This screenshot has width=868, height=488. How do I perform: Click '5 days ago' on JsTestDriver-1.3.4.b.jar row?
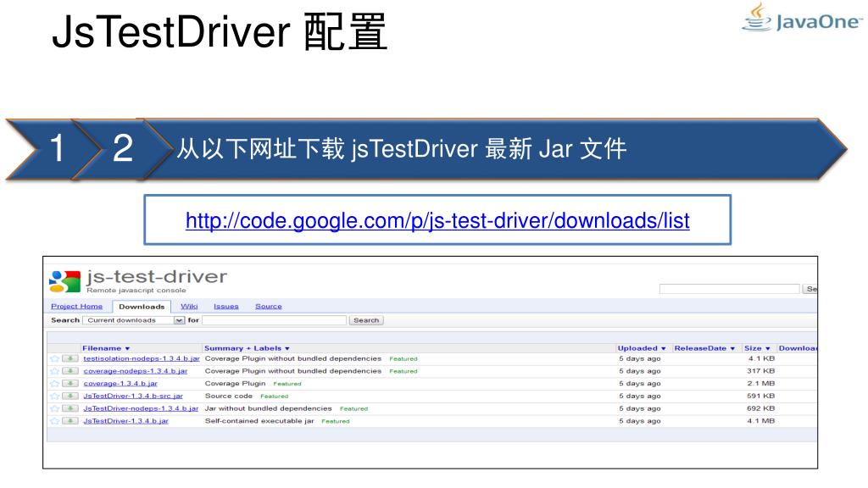(x=639, y=421)
